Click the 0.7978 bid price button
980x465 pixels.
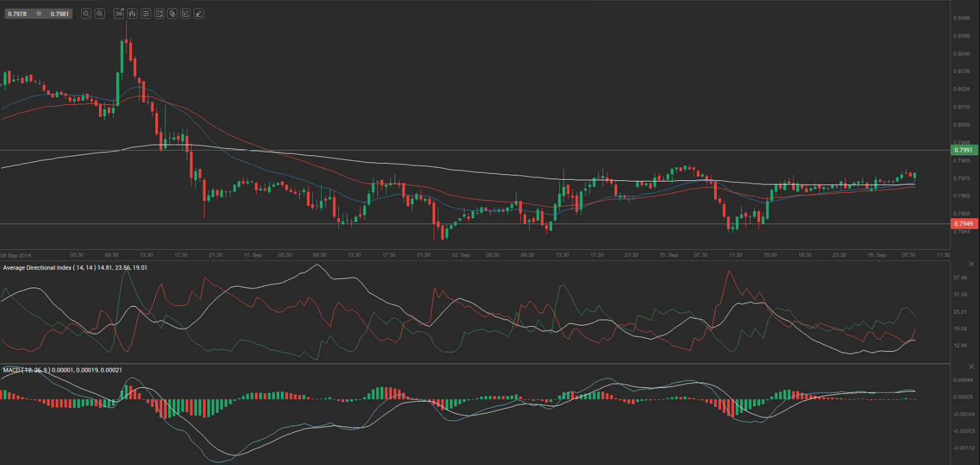18,14
